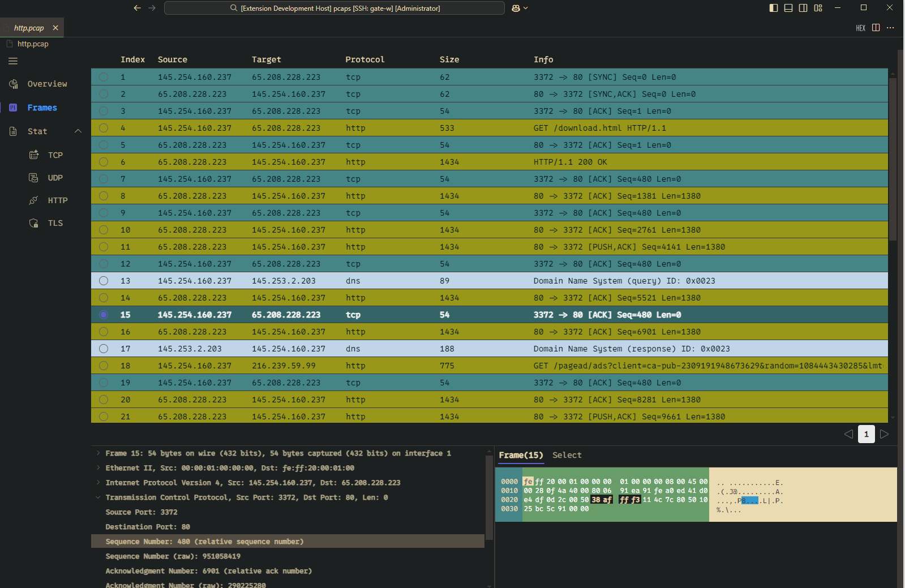This screenshot has width=905, height=588.
Task: Expand the Frame 15 details row
Action: point(98,453)
